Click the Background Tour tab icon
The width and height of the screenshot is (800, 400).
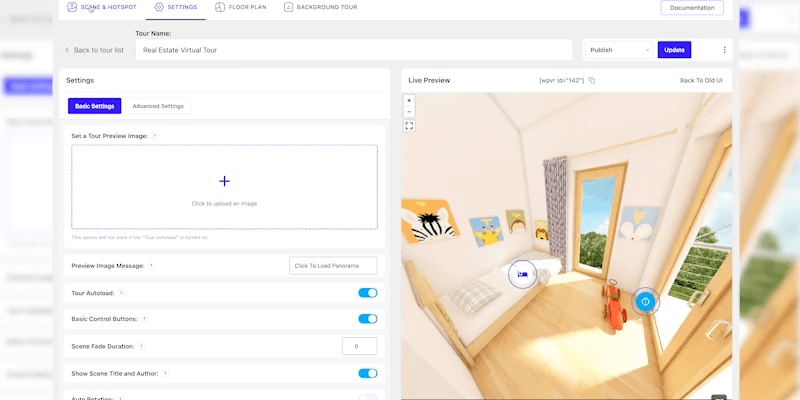288,7
